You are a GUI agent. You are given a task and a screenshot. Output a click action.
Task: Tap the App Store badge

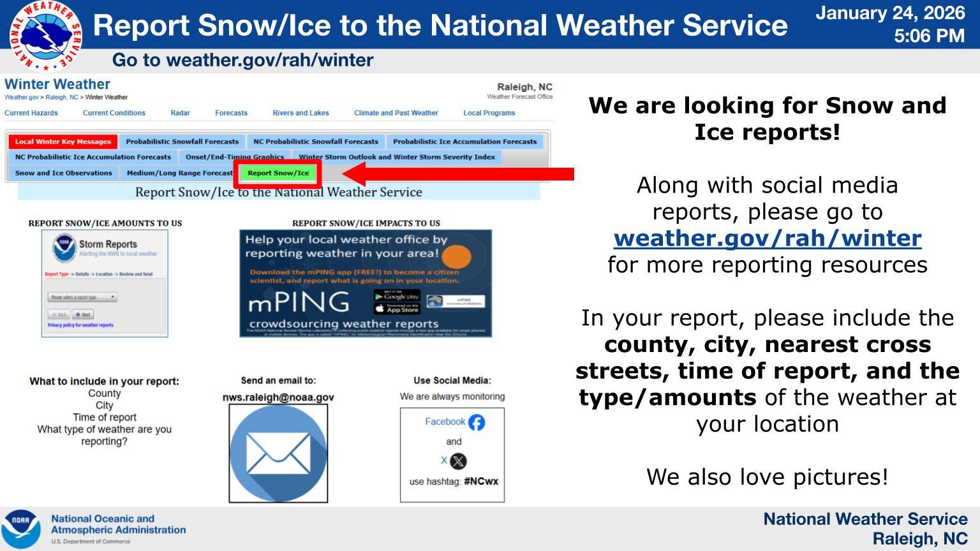[x=397, y=309]
